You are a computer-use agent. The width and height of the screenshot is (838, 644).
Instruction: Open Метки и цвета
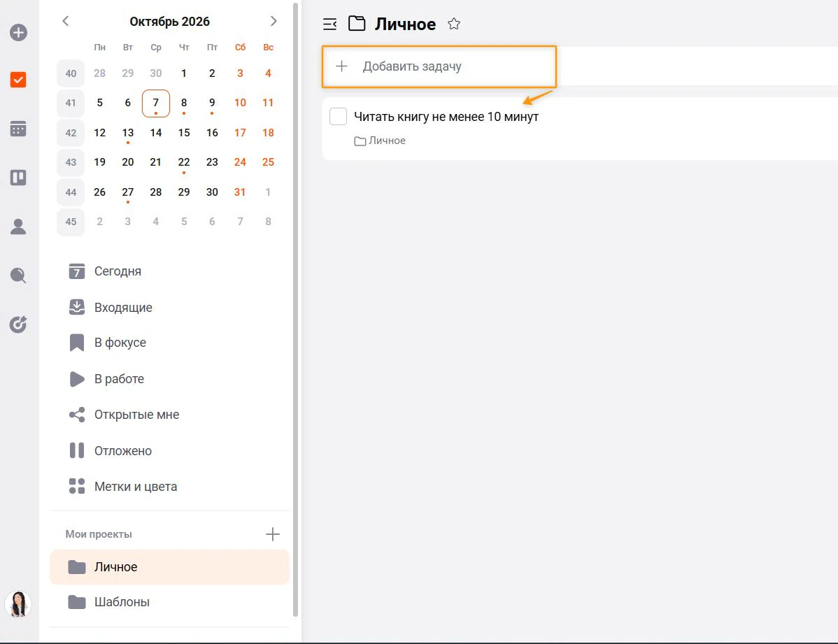[x=169, y=487]
